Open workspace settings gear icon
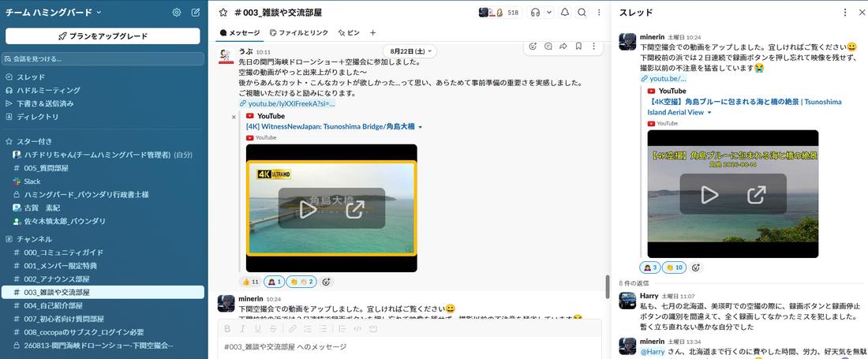Image resolution: width=868 pixels, height=359 pixels. click(177, 12)
